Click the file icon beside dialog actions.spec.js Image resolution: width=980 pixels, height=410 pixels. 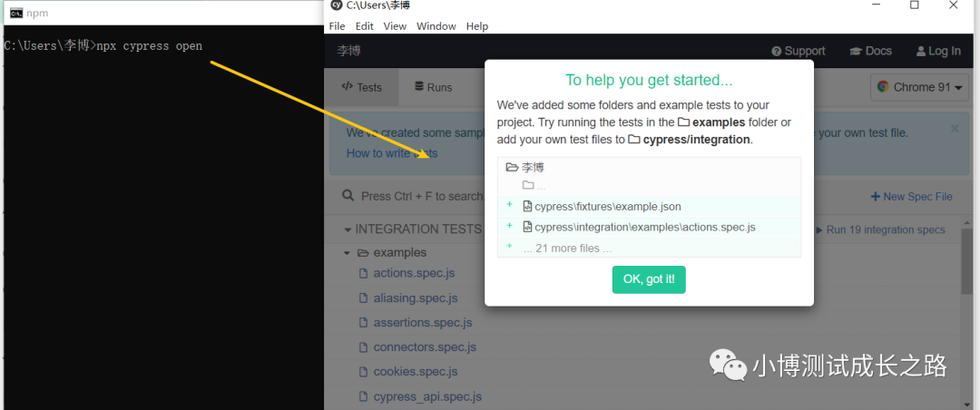(x=527, y=228)
